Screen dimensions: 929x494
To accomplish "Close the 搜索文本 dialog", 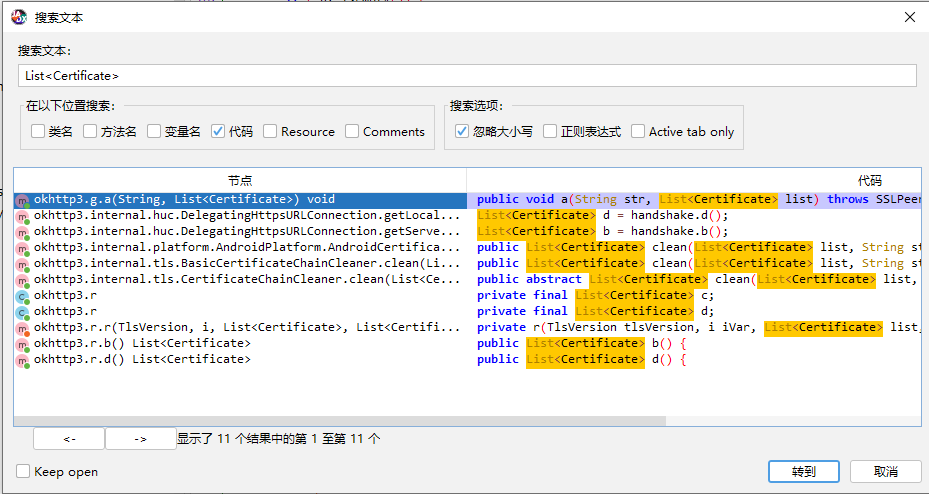I will pyautogui.click(x=910, y=17).
